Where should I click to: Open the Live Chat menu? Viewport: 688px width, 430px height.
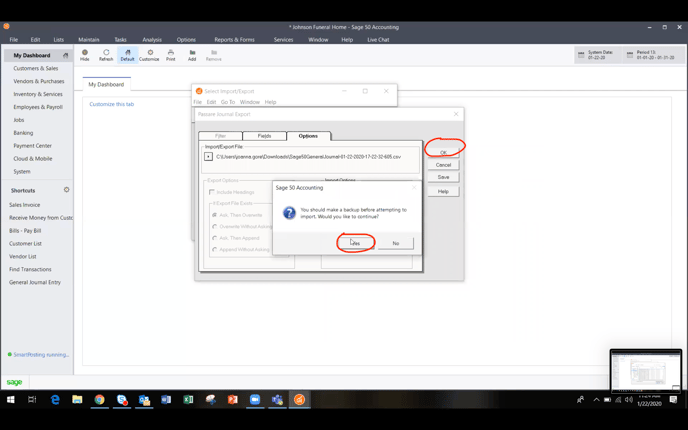[x=378, y=39]
